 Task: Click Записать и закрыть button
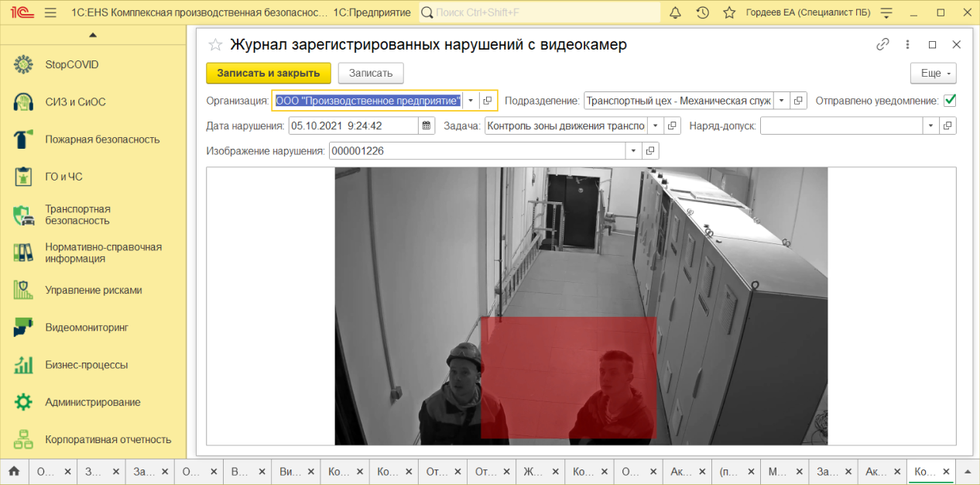[268, 73]
